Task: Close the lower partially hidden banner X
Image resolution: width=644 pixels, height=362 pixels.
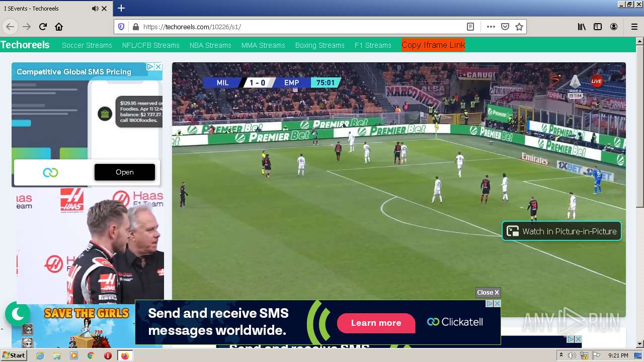Action: [578, 339]
